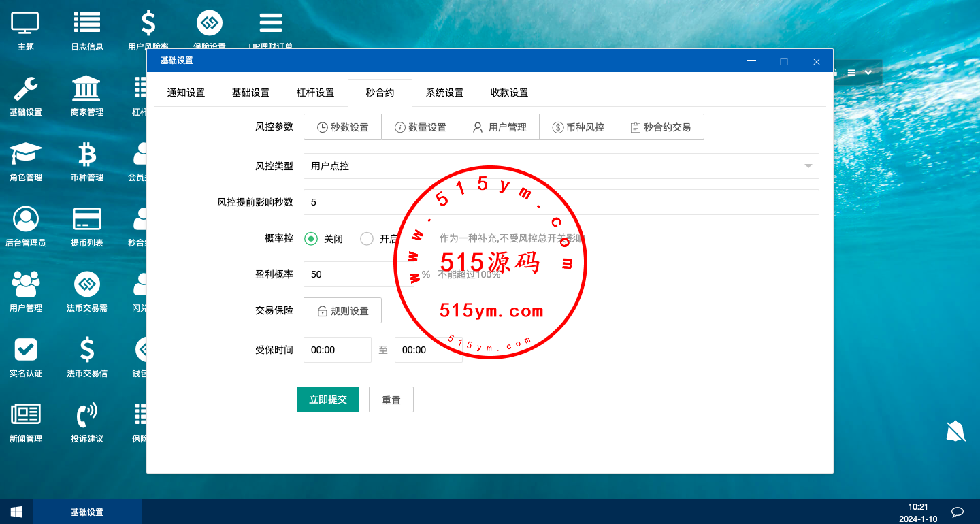Switch to the 杠杆设置 tab
This screenshot has width=980, height=524.
[x=315, y=93]
